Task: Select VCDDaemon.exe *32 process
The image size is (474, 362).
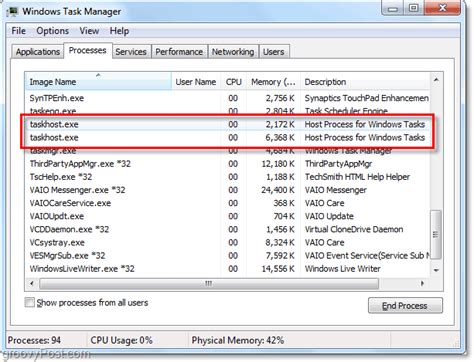Action: coord(227,229)
